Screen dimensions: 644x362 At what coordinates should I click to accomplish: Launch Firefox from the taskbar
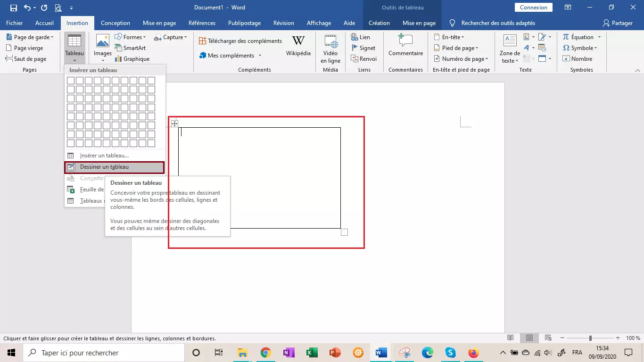coord(473,353)
